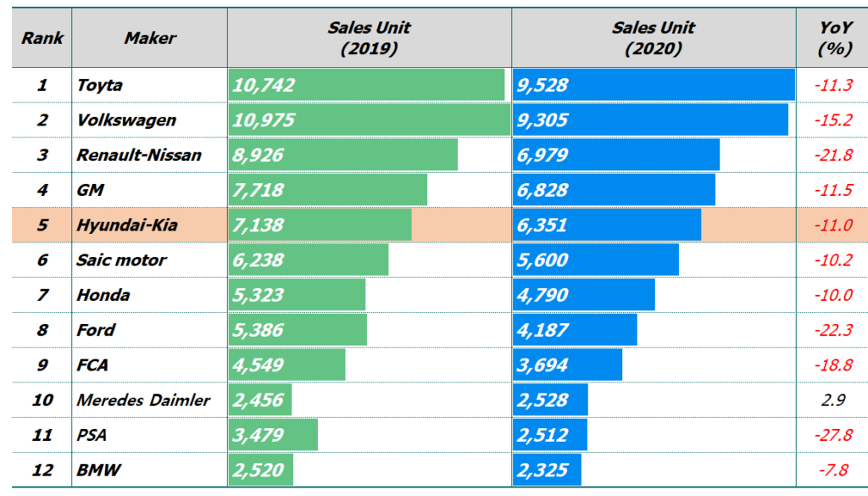Select the green 7,718 GM bar

[327, 190]
